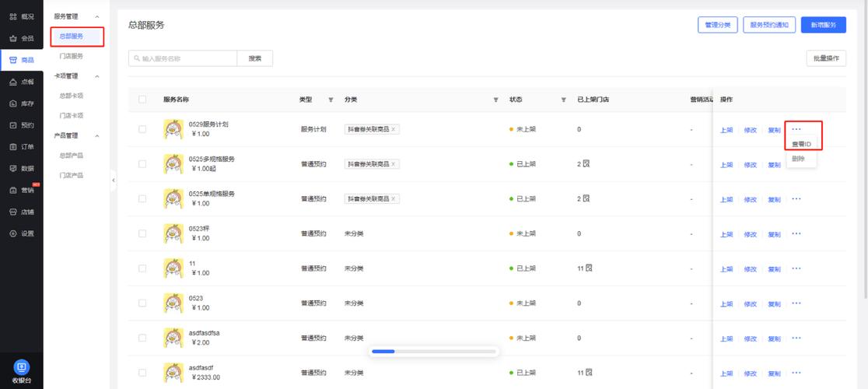Collapse the sub-menu panel arrow
Viewport: 868px width, 389px height.
click(114, 180)
